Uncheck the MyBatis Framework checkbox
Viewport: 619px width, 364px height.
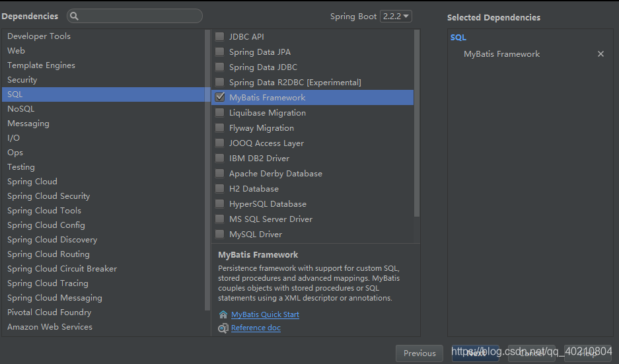(x=220, y=97)
